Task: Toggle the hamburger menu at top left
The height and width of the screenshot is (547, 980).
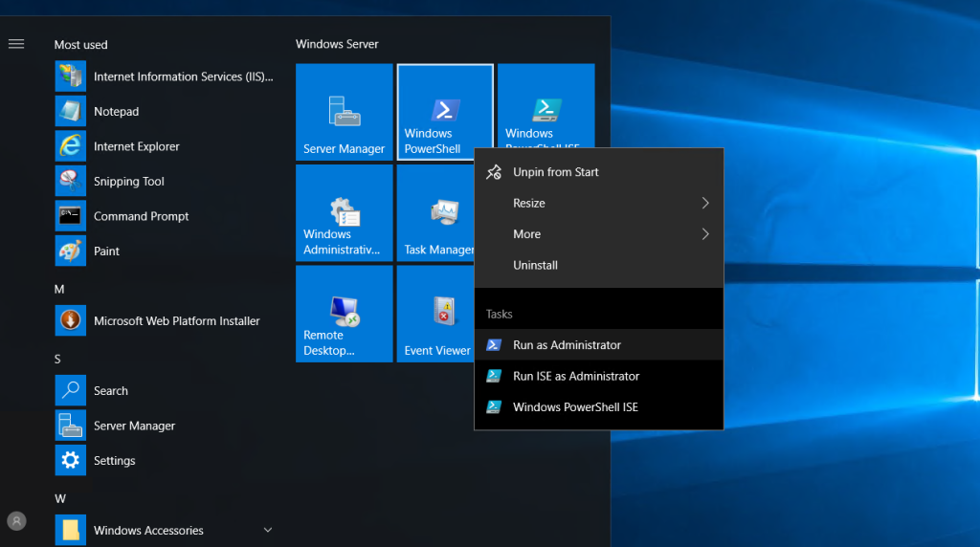Action: click(16, 44)
